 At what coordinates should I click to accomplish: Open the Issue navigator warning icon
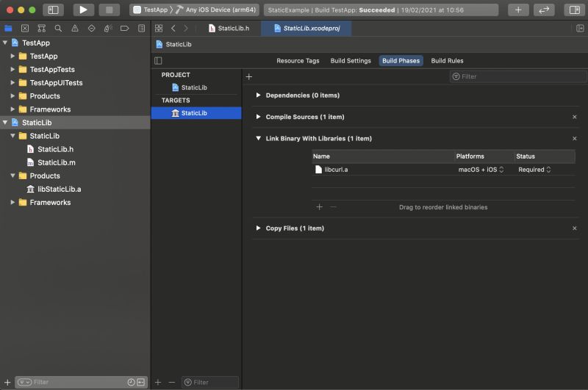75,28
